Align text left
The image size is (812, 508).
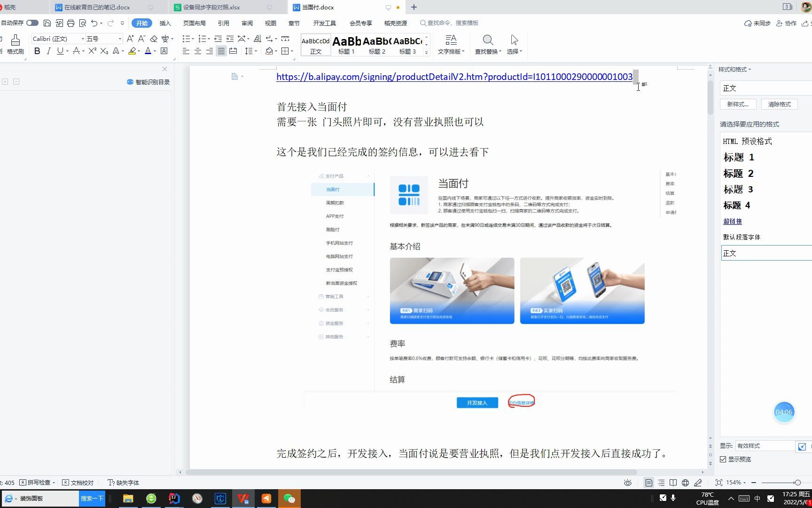click(186, 51)
